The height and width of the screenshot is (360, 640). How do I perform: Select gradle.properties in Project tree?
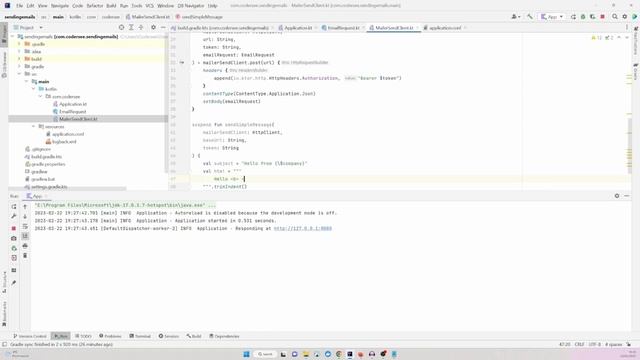pos(48,164)
